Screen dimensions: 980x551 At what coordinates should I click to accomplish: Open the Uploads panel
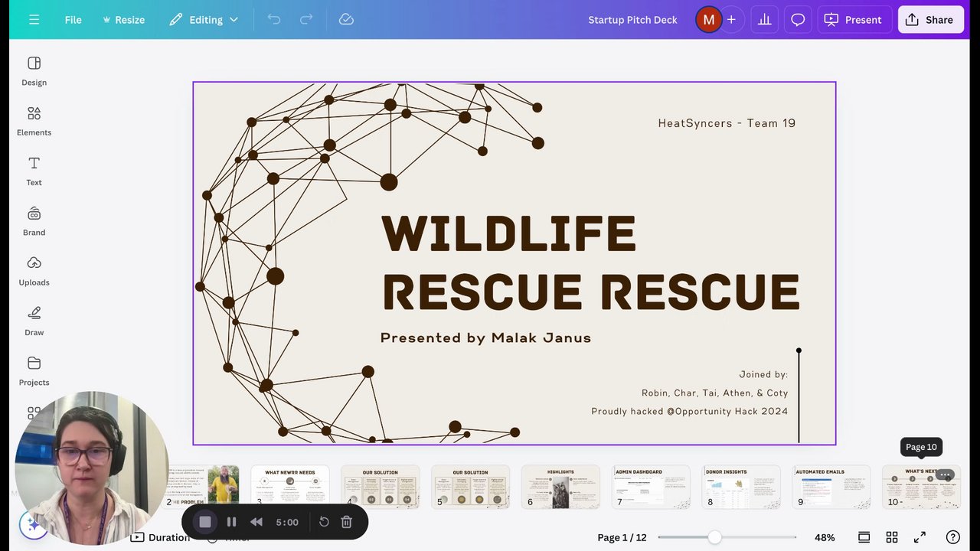pyautogui.click(x=34, y=271)
